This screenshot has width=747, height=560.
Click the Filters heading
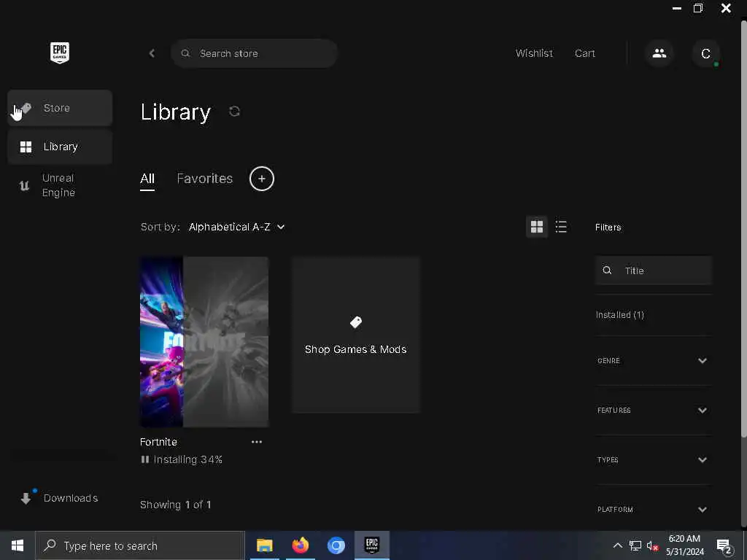[608, 227]
